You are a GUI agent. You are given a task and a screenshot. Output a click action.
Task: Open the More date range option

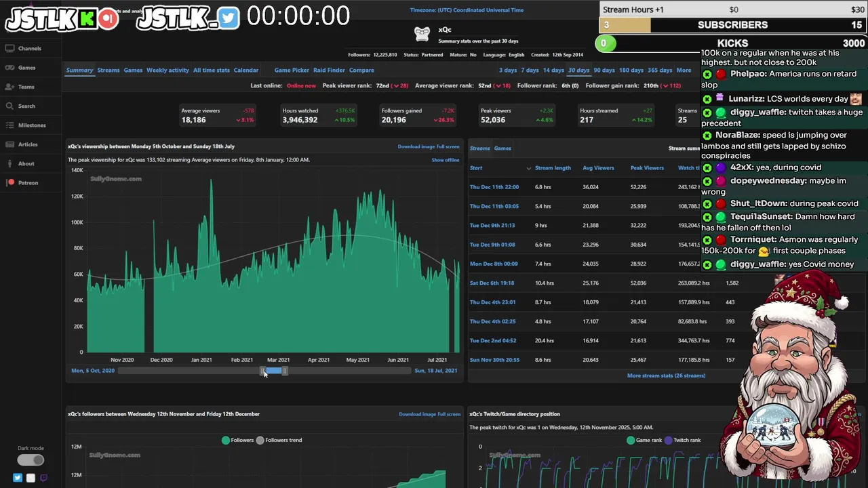(x=684, y=70)
